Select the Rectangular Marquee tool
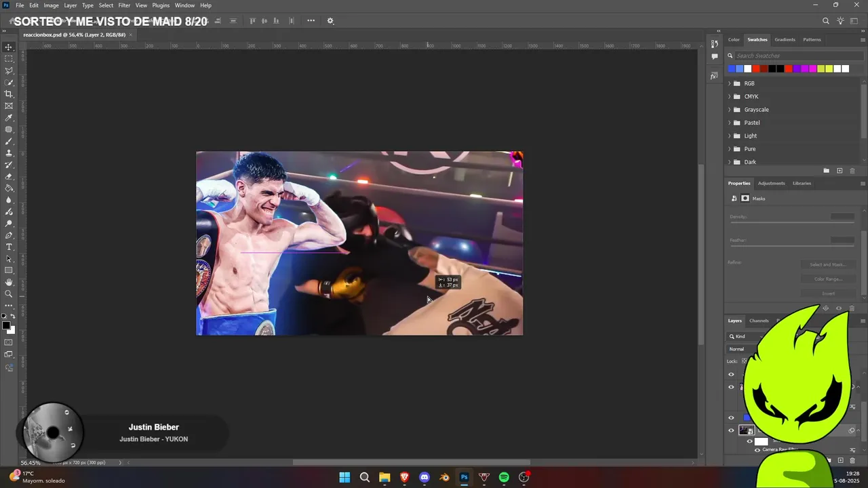This screenshot has width=868, height=488. (x=9, y=59)
